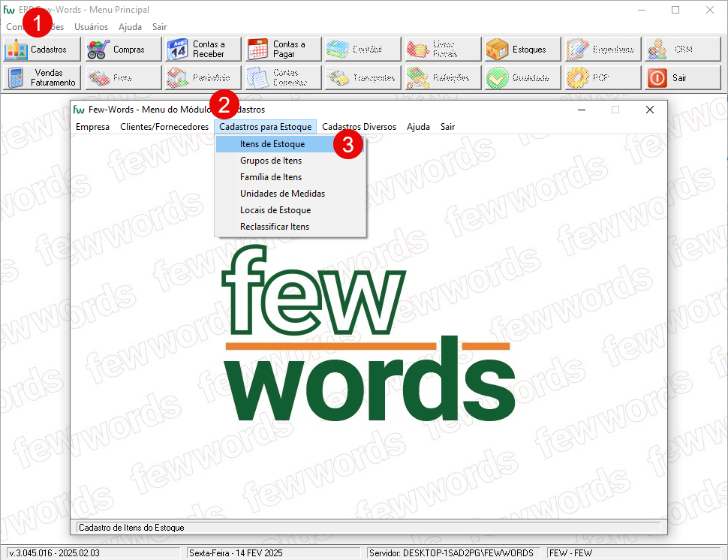This screenshot has height=560, width=728.
Task: Click the CRM module button
Action: coord(683,50)
